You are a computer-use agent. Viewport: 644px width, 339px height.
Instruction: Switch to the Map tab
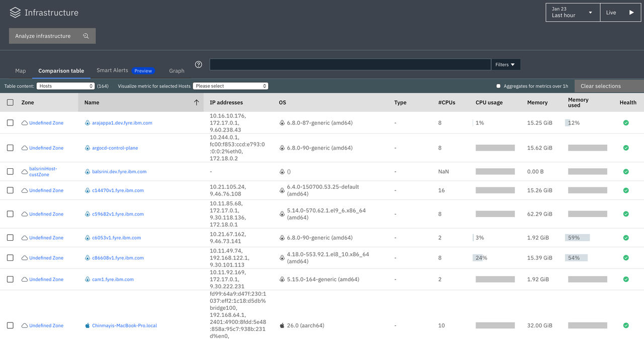(x=20, y=71)
